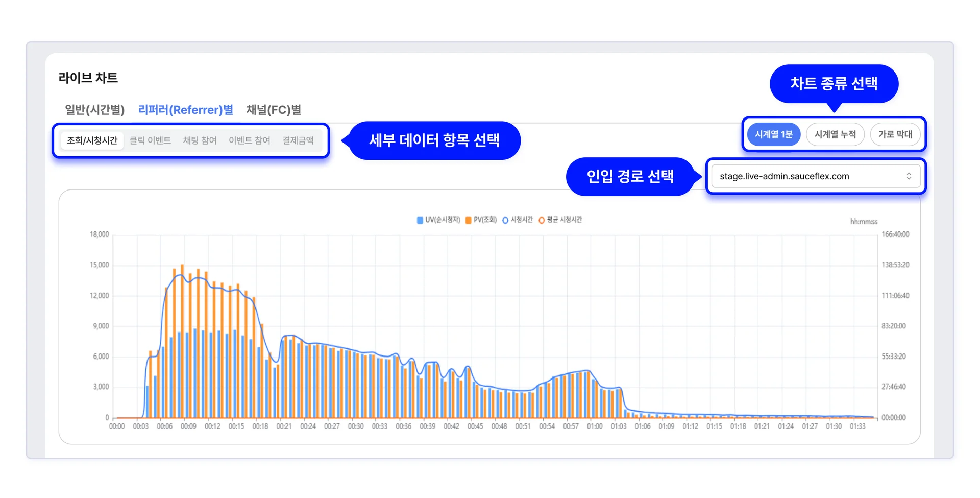980x498 pixels.
Task: Select the 클릭 이벤트 data item
Action: (151, 140)
